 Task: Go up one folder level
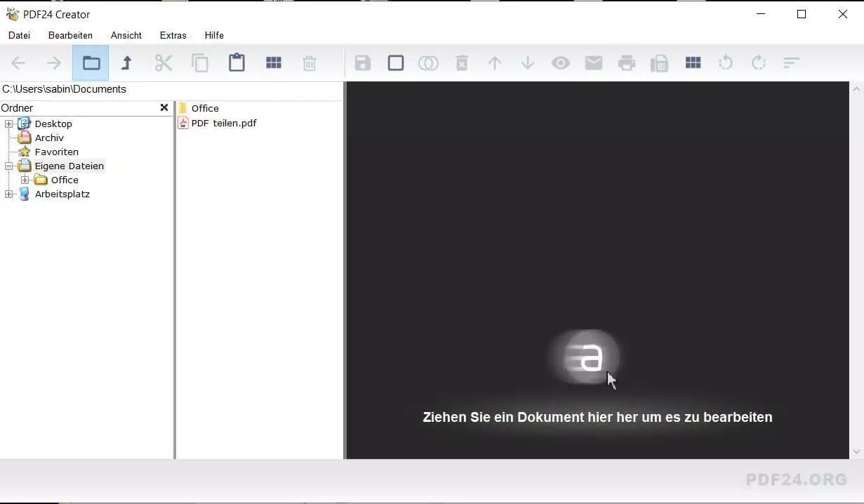pyautogui.click(x=126, y=63)
